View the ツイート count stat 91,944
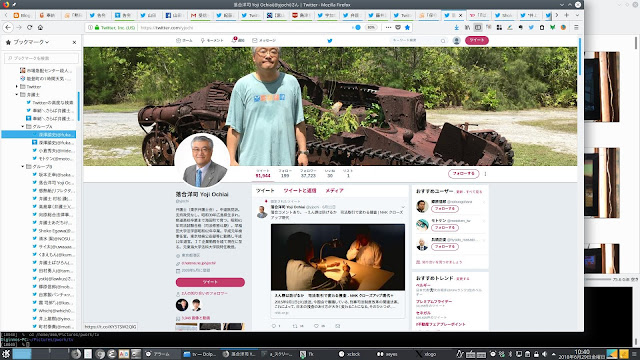This screenshot has width=640, height=360. click(263, 173)
